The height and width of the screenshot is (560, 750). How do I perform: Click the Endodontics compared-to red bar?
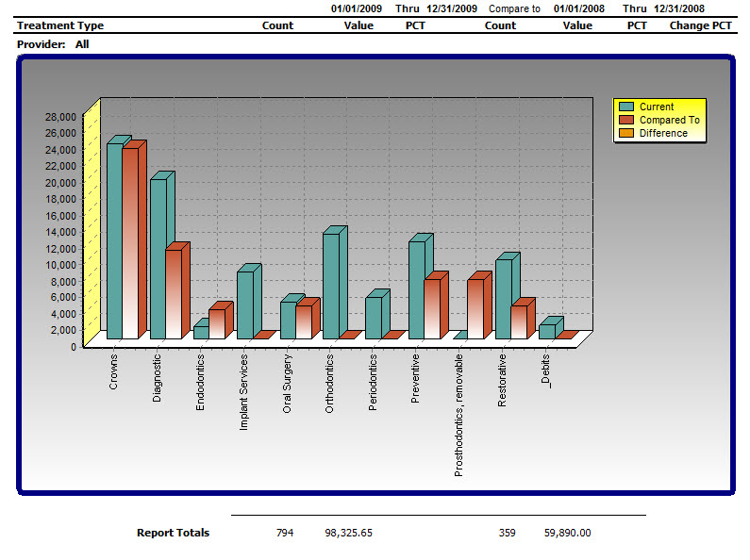217,324
